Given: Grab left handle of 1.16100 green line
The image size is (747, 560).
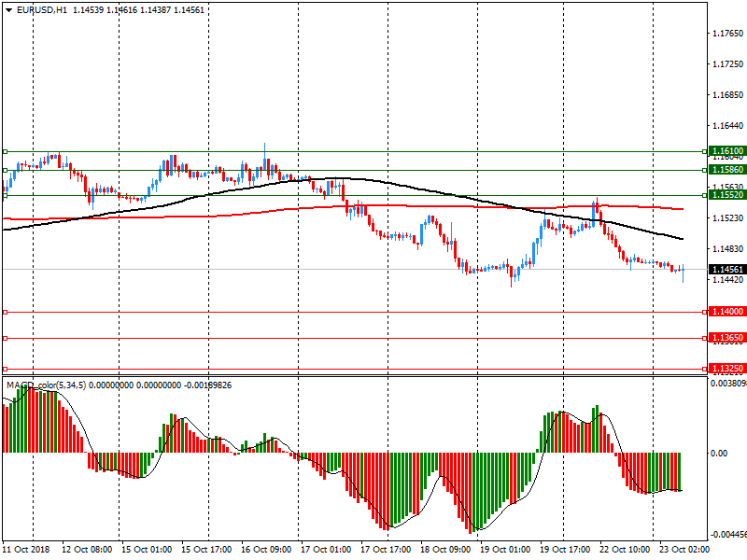Looking at the screenshot, I should [5, 151].
